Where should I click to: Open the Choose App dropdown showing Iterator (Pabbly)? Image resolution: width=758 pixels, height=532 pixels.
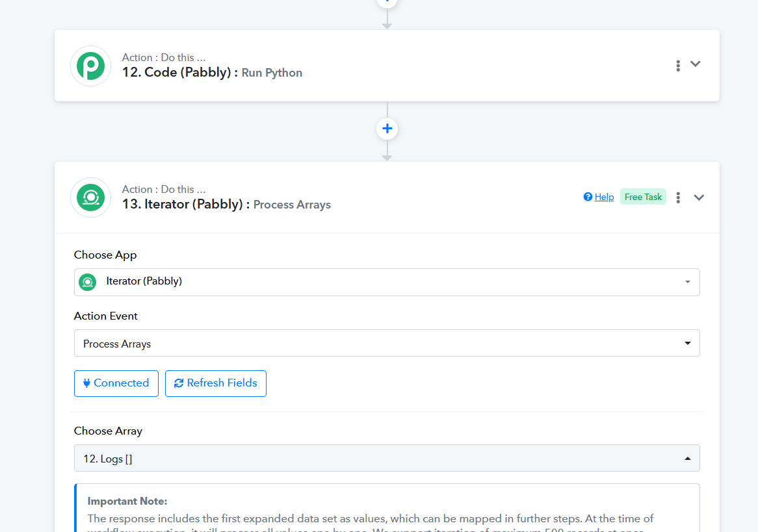pos(387,282)
